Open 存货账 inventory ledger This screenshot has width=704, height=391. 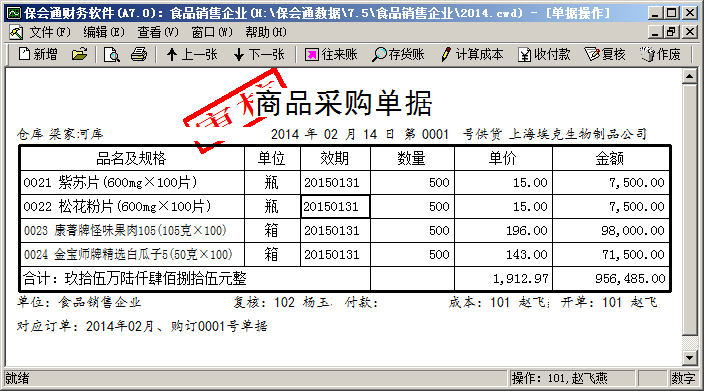tap(398, 54)
